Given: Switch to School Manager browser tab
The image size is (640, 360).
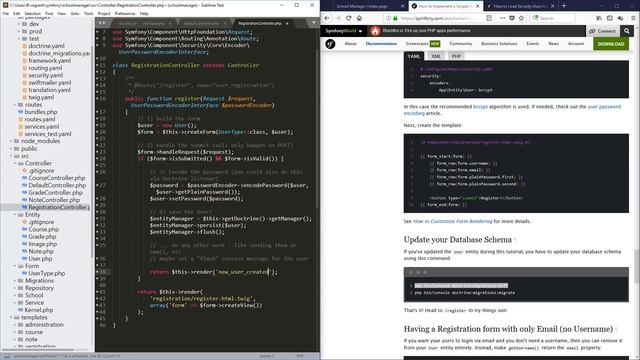Looking at the screenshot, I should coord(362,6).
